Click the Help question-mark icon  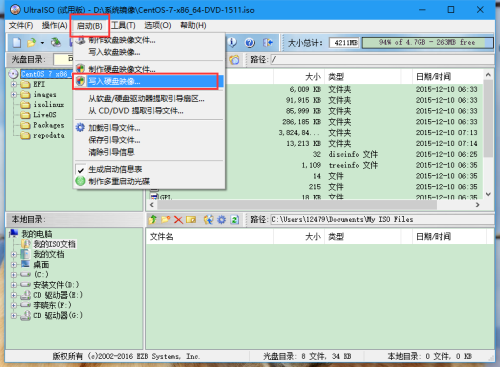250,43
